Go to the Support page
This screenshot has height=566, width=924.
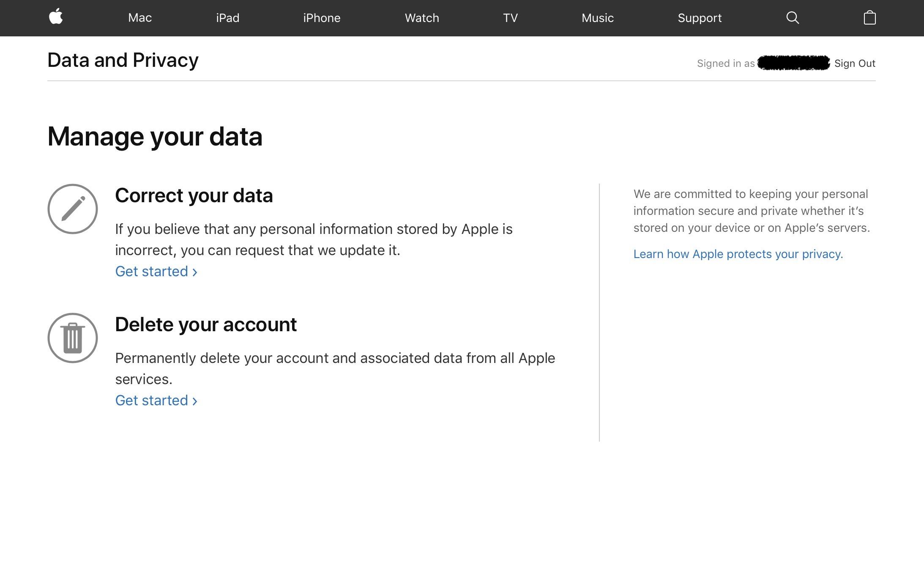[700, 18]
